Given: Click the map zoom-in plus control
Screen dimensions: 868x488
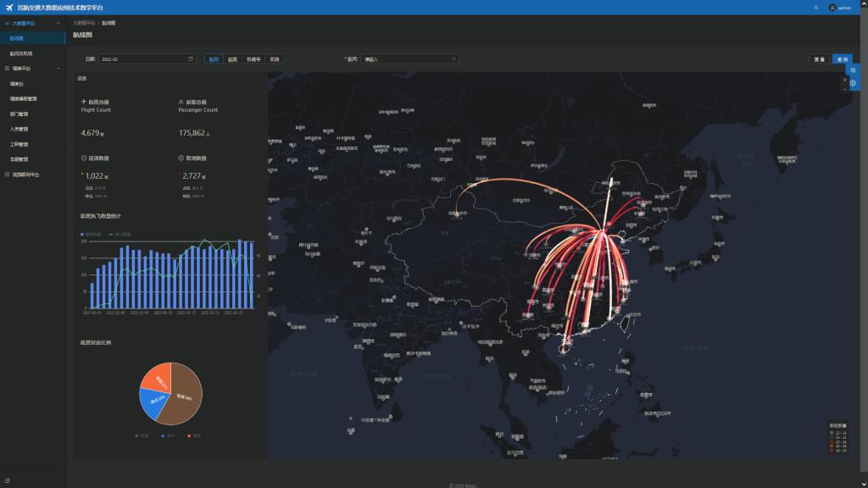Looking at the screenshot, I should tap(844, 79).
